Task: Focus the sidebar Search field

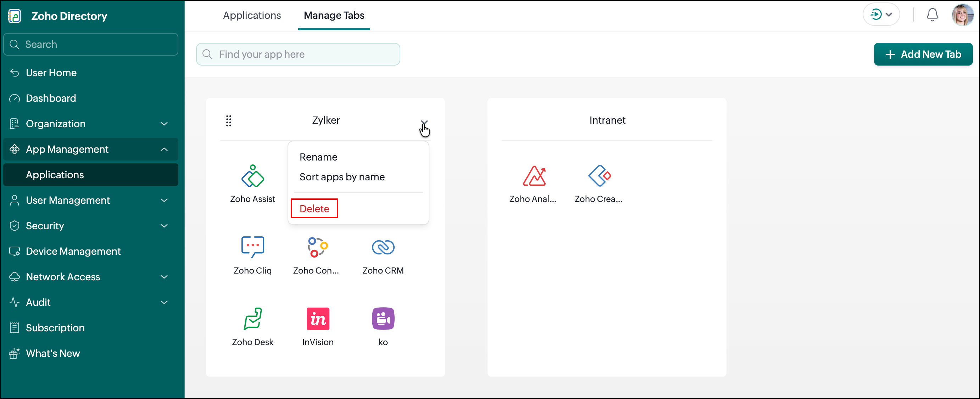Action: 90,44
